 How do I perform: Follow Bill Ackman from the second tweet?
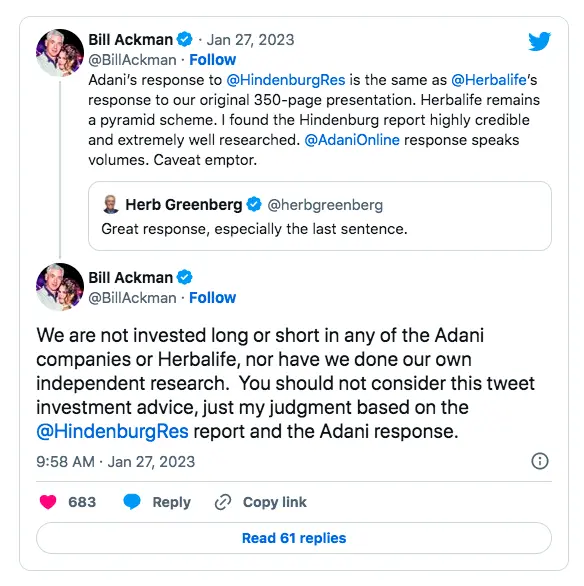[213, 298]
